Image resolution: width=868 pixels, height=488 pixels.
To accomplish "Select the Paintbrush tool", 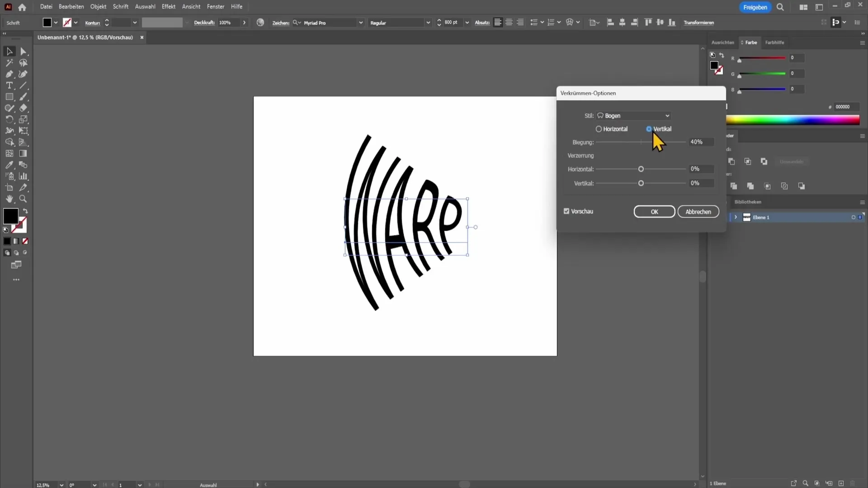I will pos(24,97).
